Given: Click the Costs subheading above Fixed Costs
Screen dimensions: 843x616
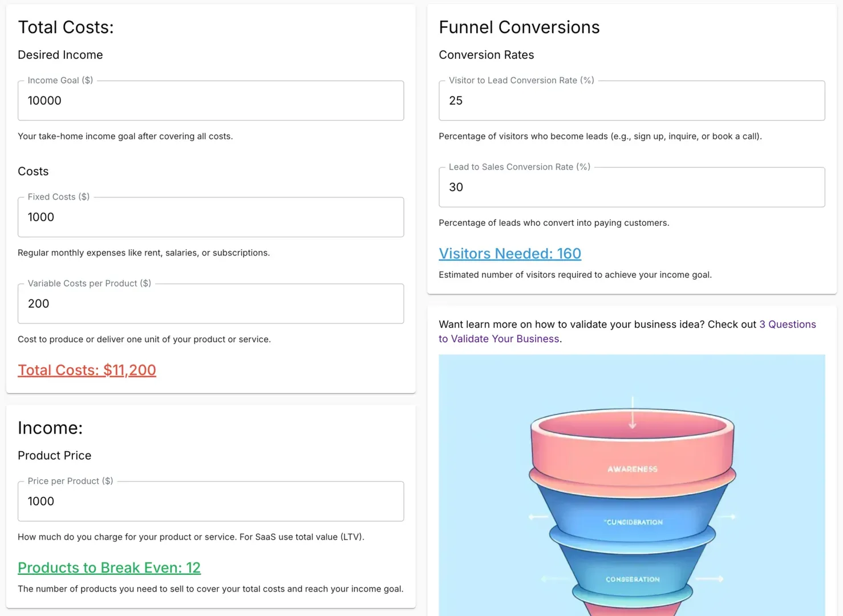Looking at the screenshot, I should [x=33, y=171].
